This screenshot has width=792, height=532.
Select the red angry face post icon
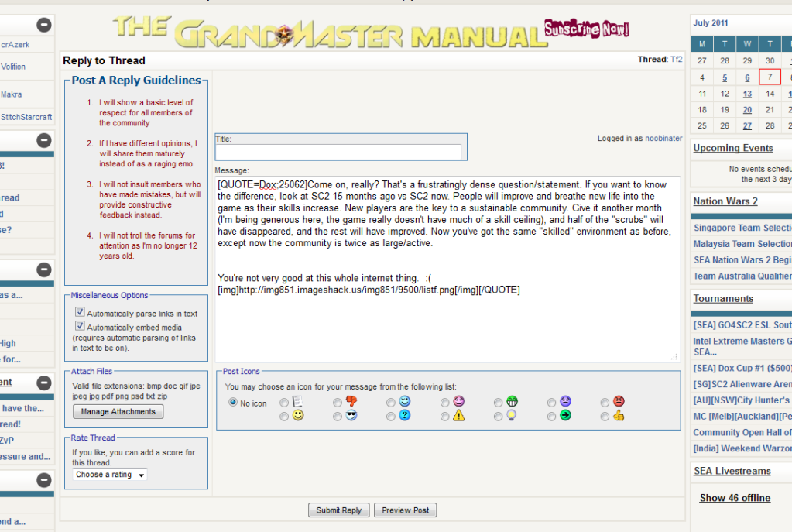pos(605,403)
